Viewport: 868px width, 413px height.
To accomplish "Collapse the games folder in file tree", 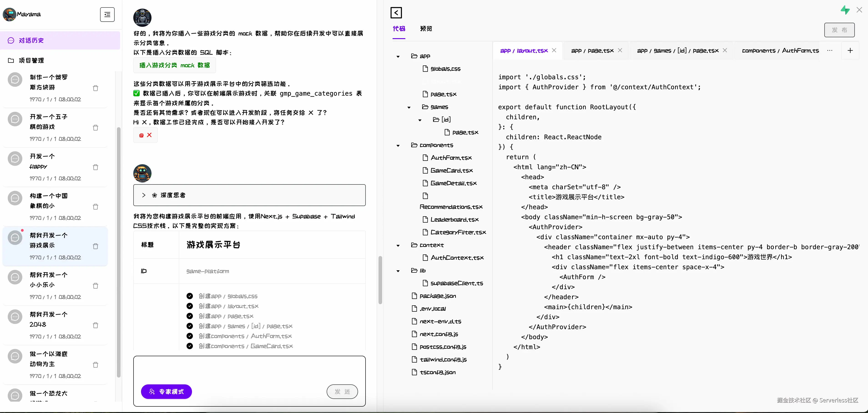I will [409, 107].
